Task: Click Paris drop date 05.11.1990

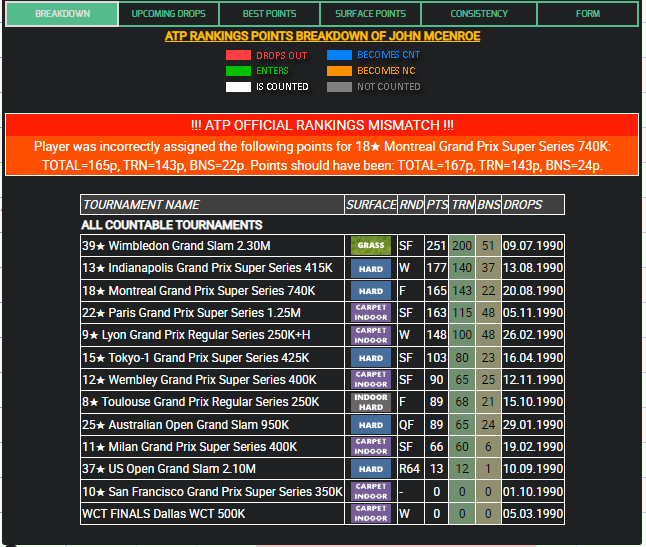Action: click(533, 313)
